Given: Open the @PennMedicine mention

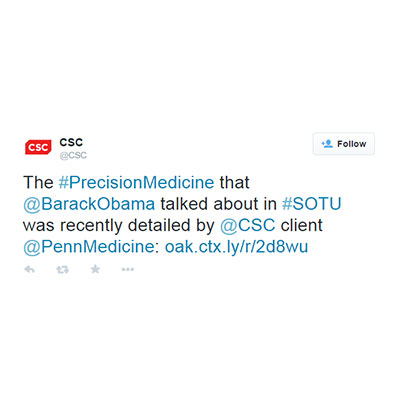Looking at the screenshot, I should coord(89,247).
